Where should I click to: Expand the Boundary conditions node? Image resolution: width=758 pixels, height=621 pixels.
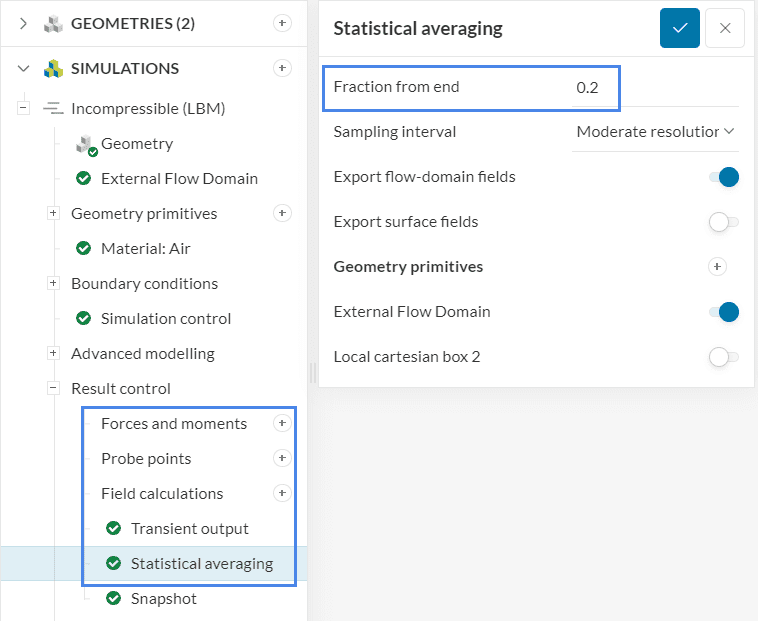coord(54,284)
